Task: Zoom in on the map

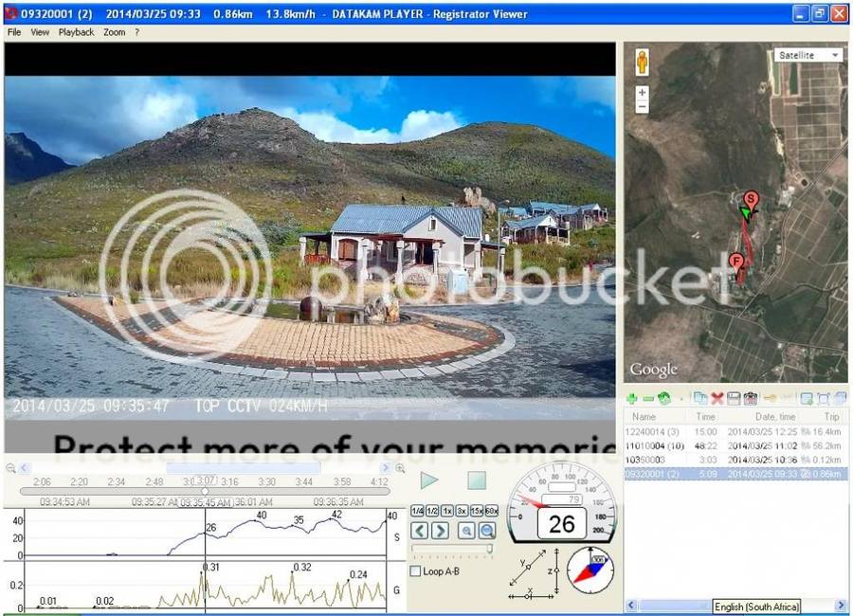Action: (642, 93)
